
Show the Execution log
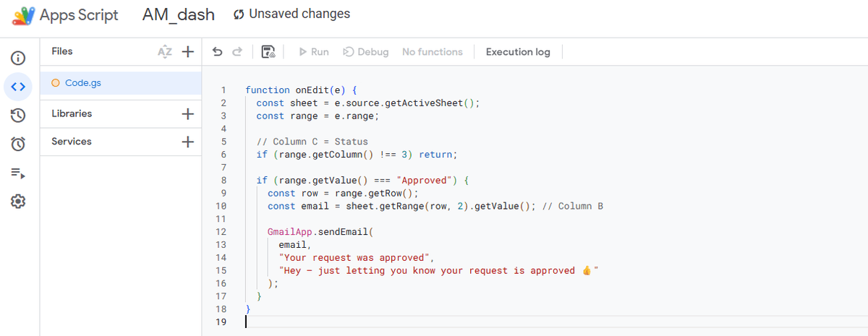pyautogui.click(x=518, y=52)
